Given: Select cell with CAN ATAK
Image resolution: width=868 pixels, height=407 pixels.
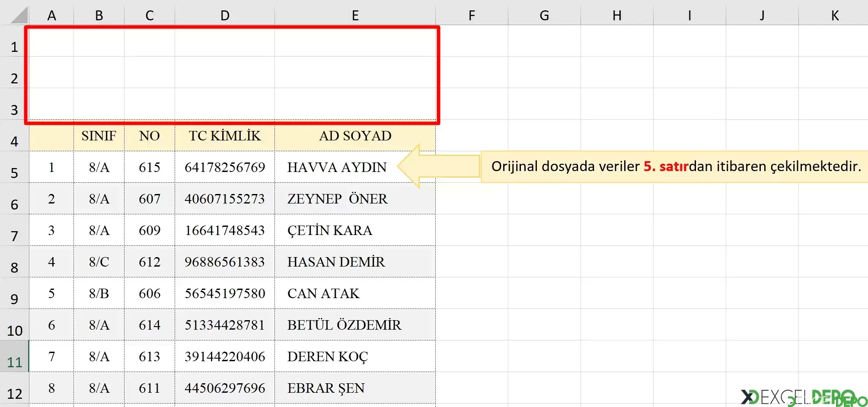Looking at the screenshot, I should click(x=355, y=293).
